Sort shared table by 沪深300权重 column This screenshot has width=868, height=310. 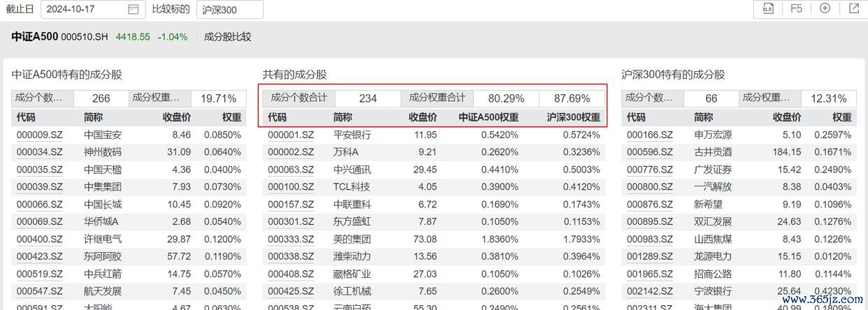[x=573, y=117]
